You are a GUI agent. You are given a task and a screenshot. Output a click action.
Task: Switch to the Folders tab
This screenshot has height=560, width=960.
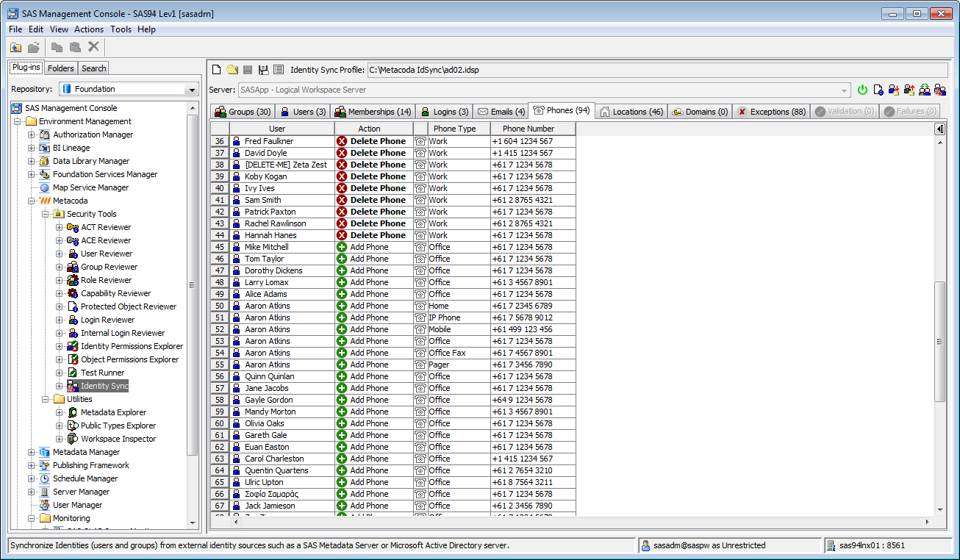[60, 68]
